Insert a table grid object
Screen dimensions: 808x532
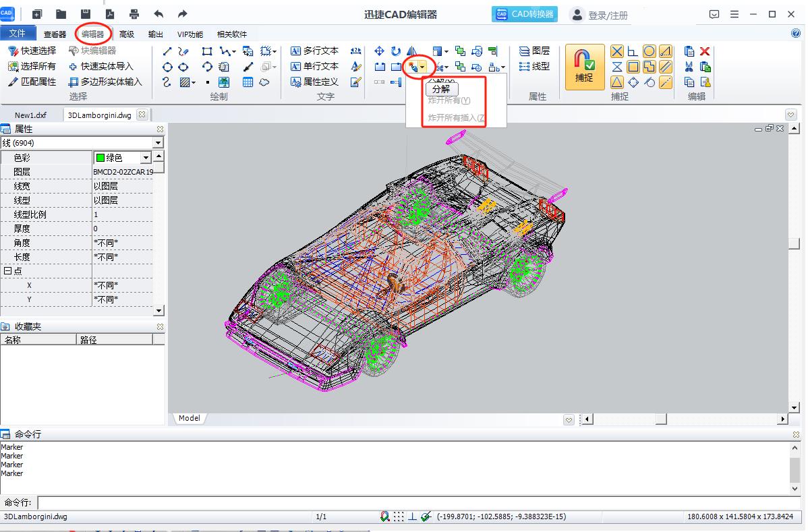point(248,82)
